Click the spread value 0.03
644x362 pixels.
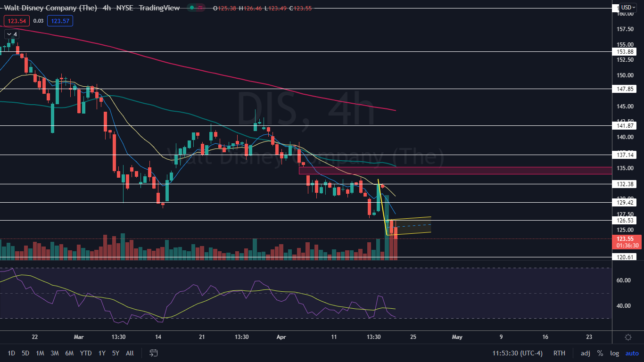point(39,21)
